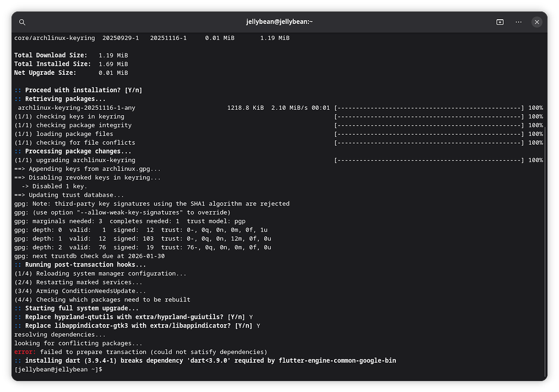Click 'failed to prepare transaction' message

(x=153, y=352)
